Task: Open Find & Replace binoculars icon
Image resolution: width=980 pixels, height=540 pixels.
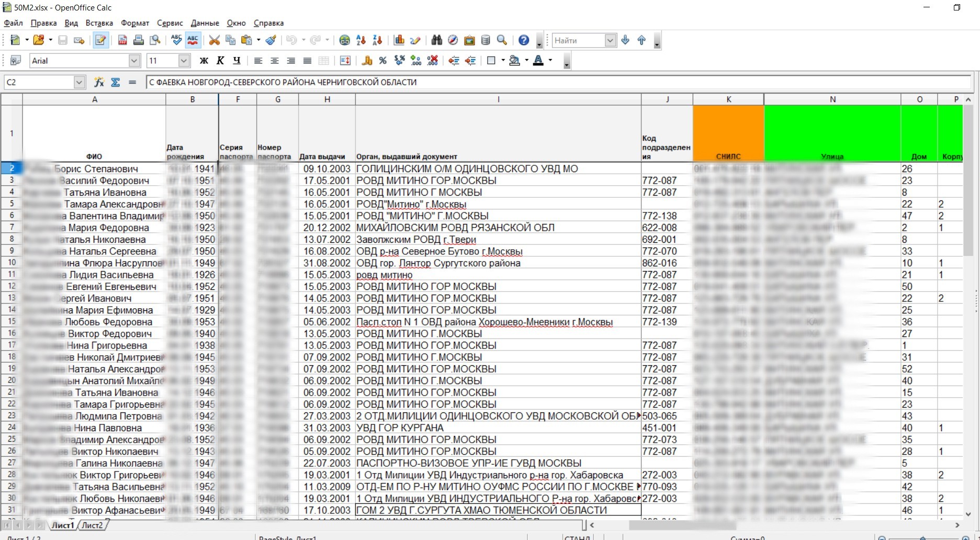Action: coord(436,40)
